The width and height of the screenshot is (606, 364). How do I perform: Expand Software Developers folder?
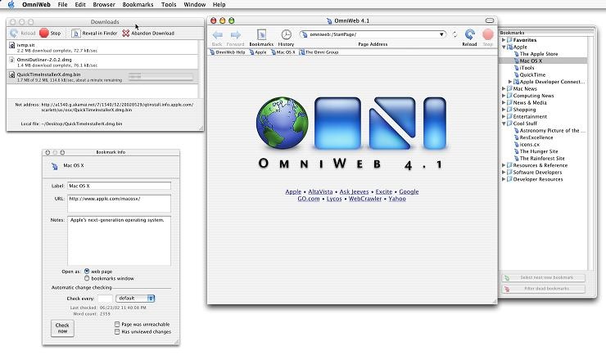click(x=504, y=172)
